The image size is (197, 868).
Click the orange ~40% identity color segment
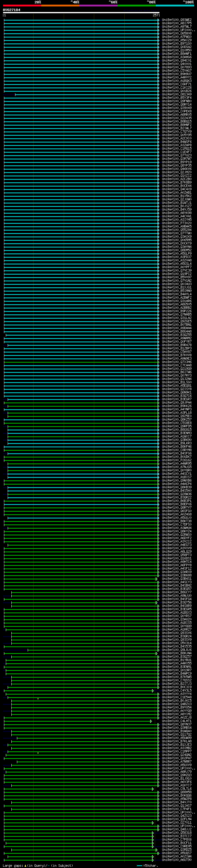point(60,6)
